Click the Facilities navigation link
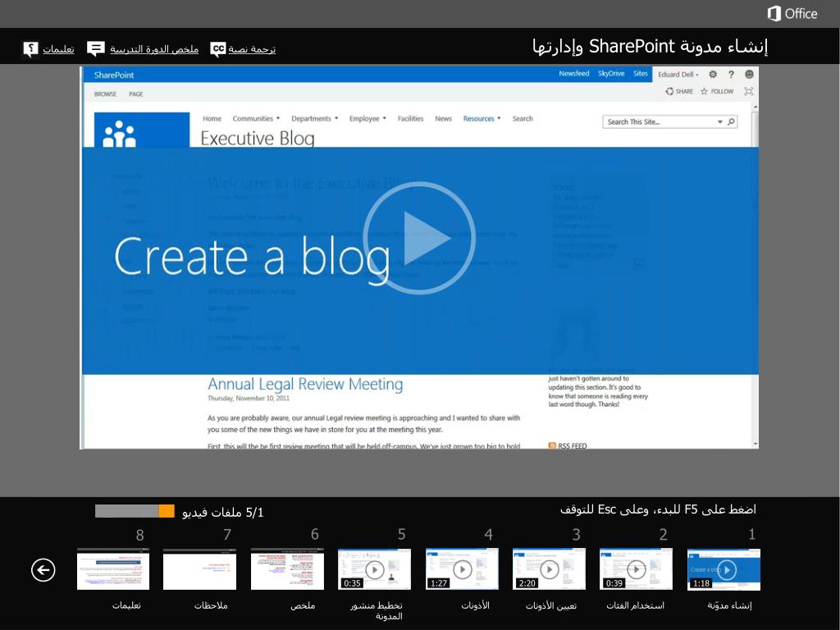Screen dimensions: 840x630 [x=410, y=118]
